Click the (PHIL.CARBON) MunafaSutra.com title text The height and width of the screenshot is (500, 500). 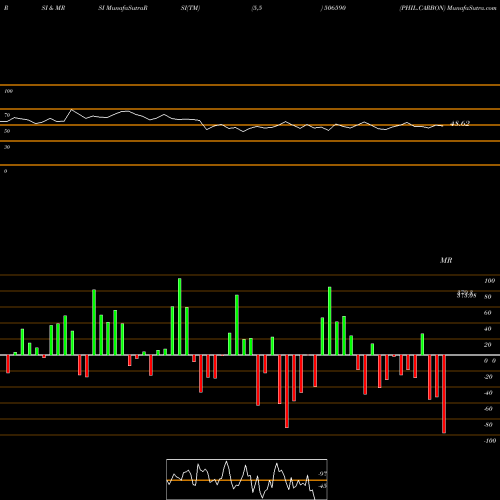pos(448,8)
